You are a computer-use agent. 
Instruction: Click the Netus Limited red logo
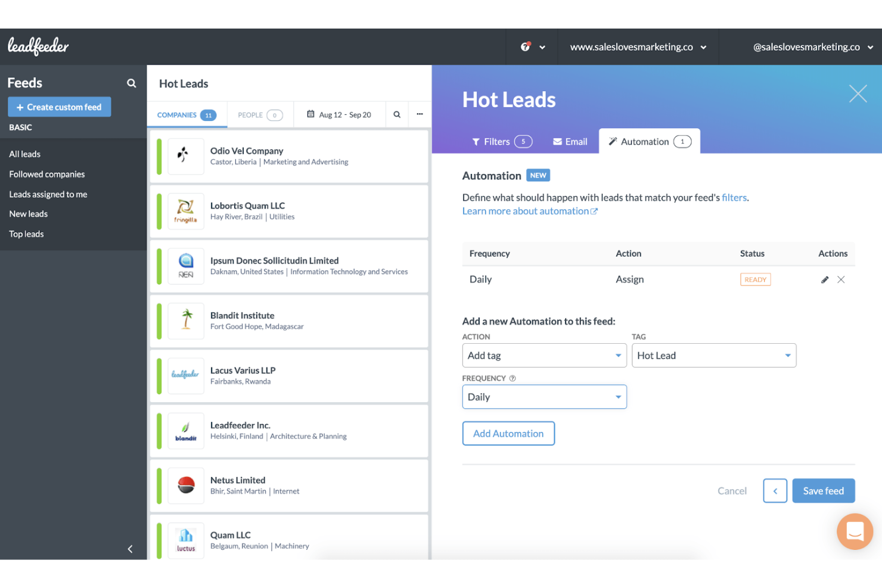point(186,485)
